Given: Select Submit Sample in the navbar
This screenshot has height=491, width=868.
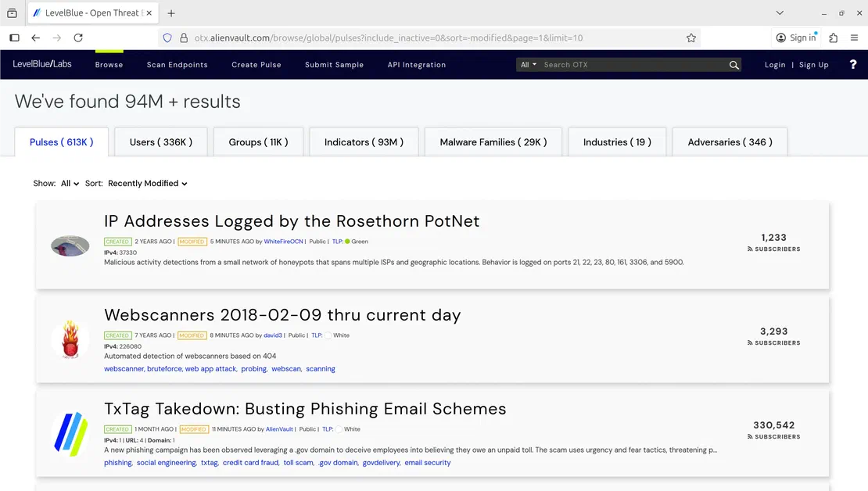Looking at the screenshot, I should [335, 65].
